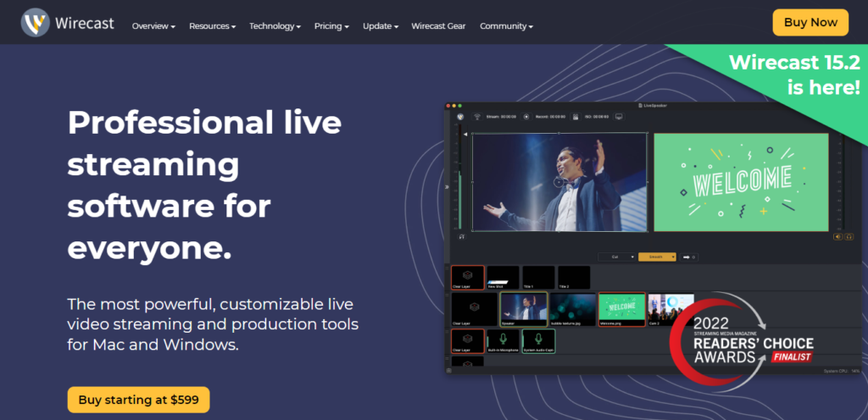Click the headphones monitor icon
The image size is (868, 420).
pos(849,236)
